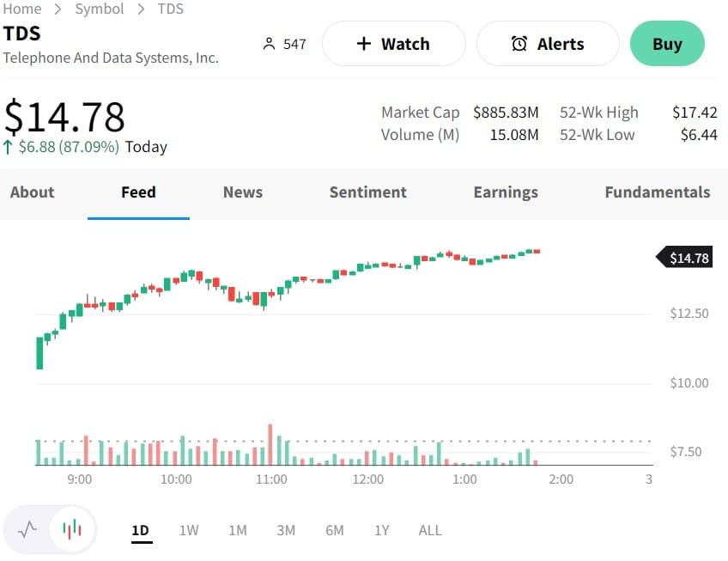The image size is (728, 561).
Task: View the Earnings tab
Action: click(506, 192)
